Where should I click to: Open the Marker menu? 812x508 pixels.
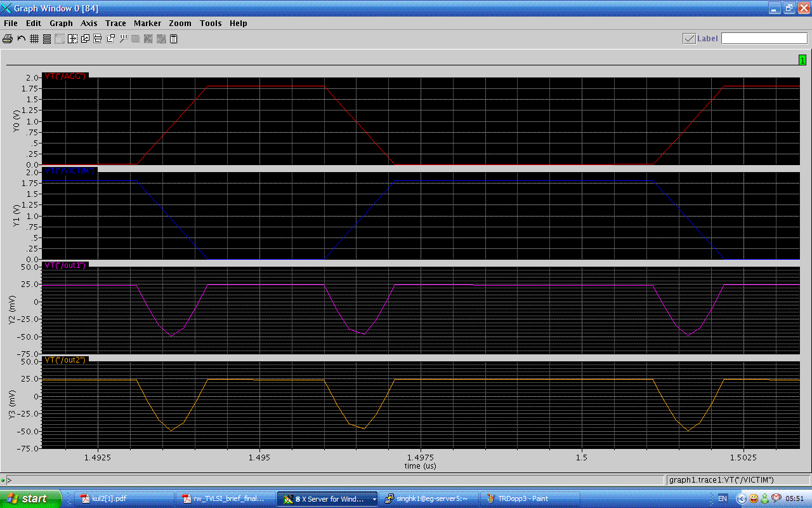coord(147,23)
